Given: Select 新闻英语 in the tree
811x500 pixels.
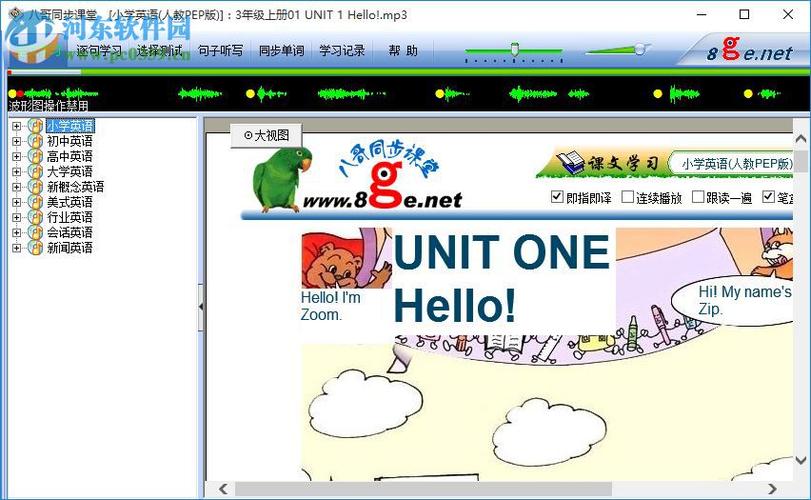Looking at the screenshot, I should 70,248.
